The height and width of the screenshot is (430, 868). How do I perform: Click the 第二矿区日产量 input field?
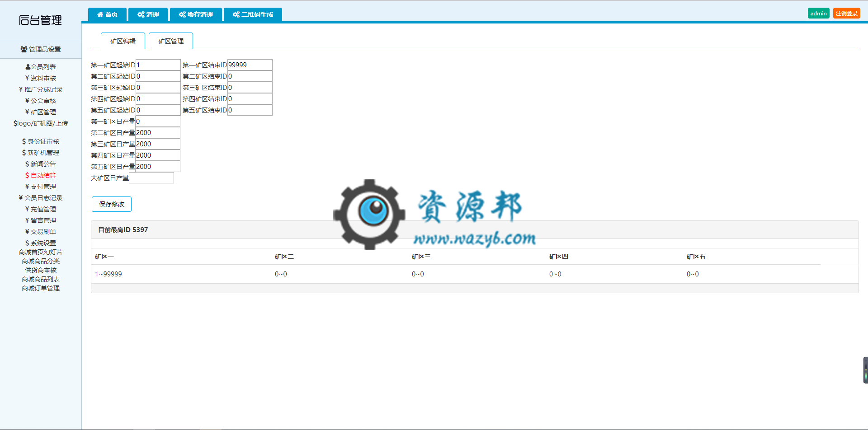click(x=158, y=133)
